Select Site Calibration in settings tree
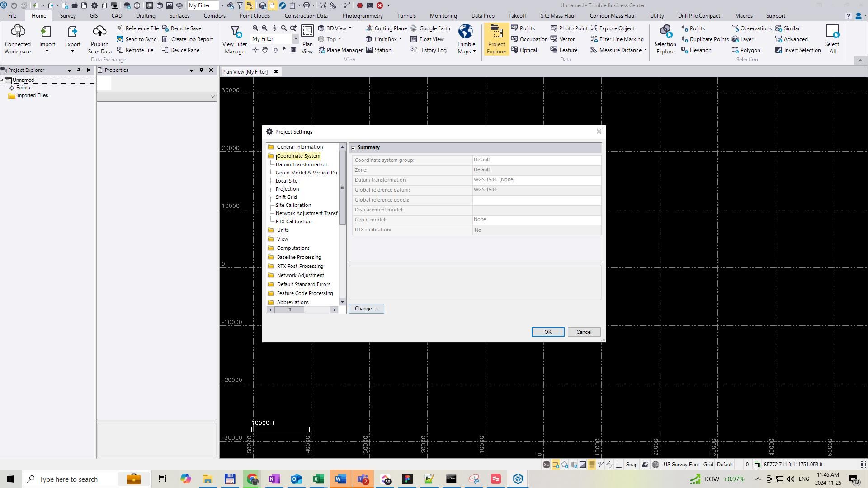Viewport: 868px width, 488px height. coord(293,205)
